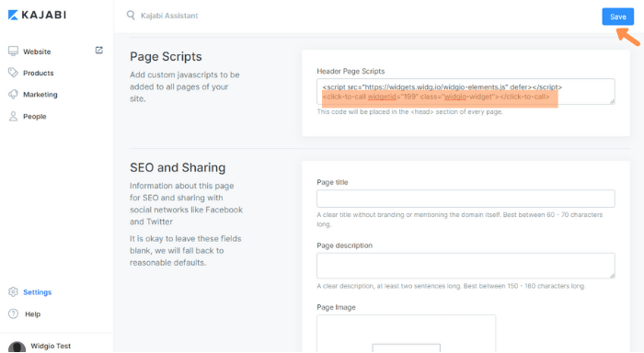The image size is (644, 353).
Task: Click the Page description text area
Action: [466, 266]
